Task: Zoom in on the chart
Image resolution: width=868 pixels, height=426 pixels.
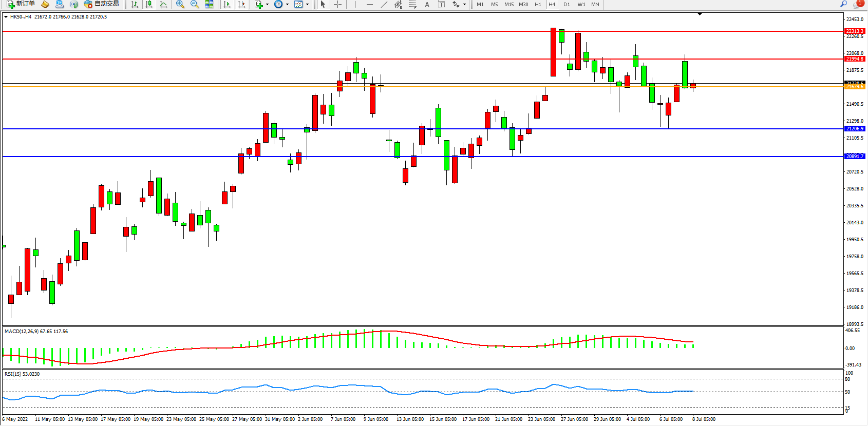Action: click(180, 4)
